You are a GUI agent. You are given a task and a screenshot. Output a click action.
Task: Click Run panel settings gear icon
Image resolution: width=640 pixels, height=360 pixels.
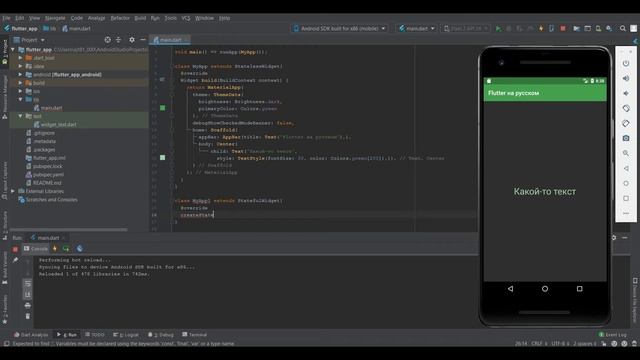point(613,238)
